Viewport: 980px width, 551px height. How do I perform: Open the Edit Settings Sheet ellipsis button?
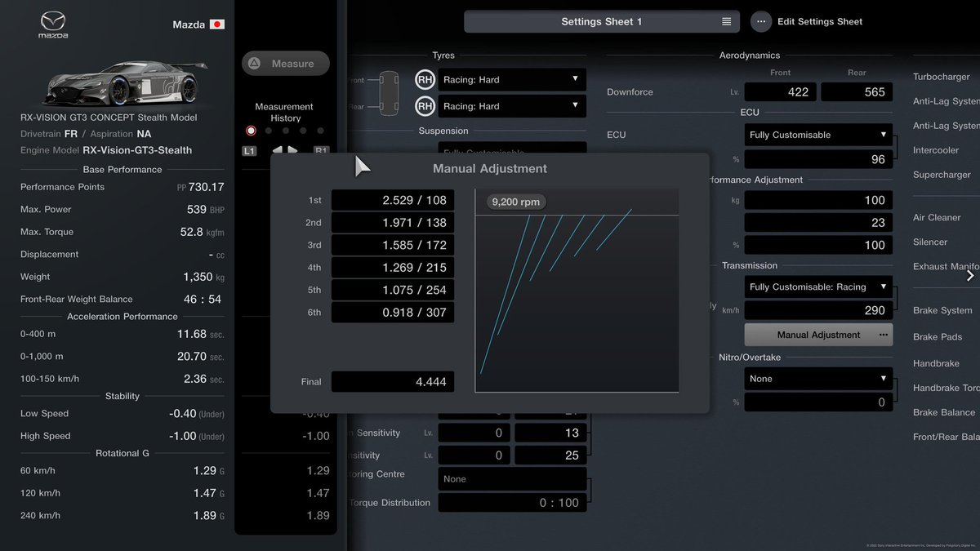(761, 22)
